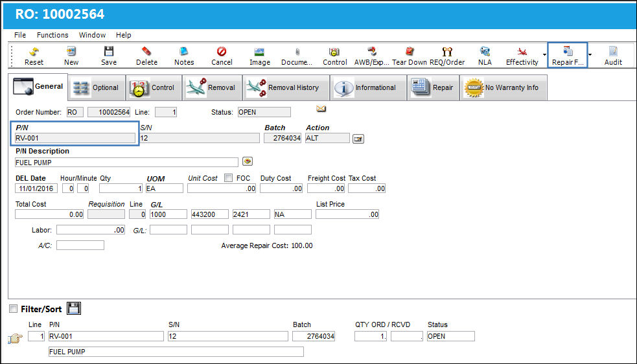Image resolution: width=637 pixels, height=364 pixels.
Task: Toggle the FOC checkbox
Action: 228,178
